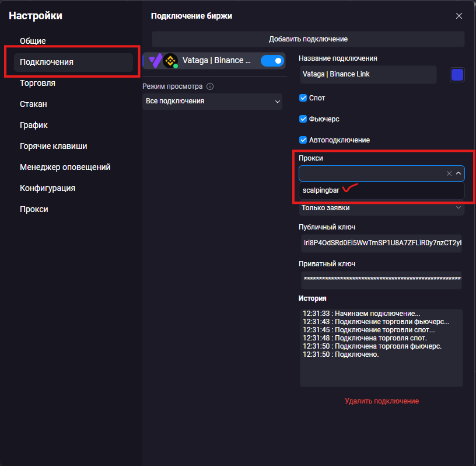Select scalpingbar from the proxy list
Screen dimensions: 476x466
point(381,190)
